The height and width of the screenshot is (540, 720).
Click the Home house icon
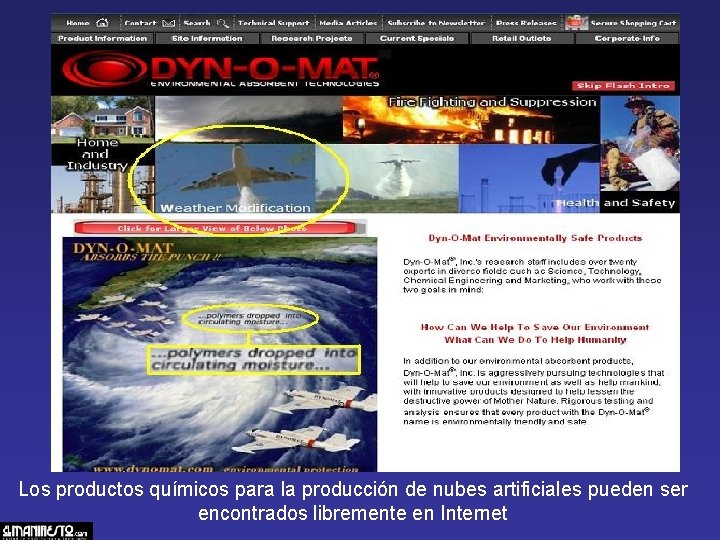pyautogui.click(x=102, y=22)
